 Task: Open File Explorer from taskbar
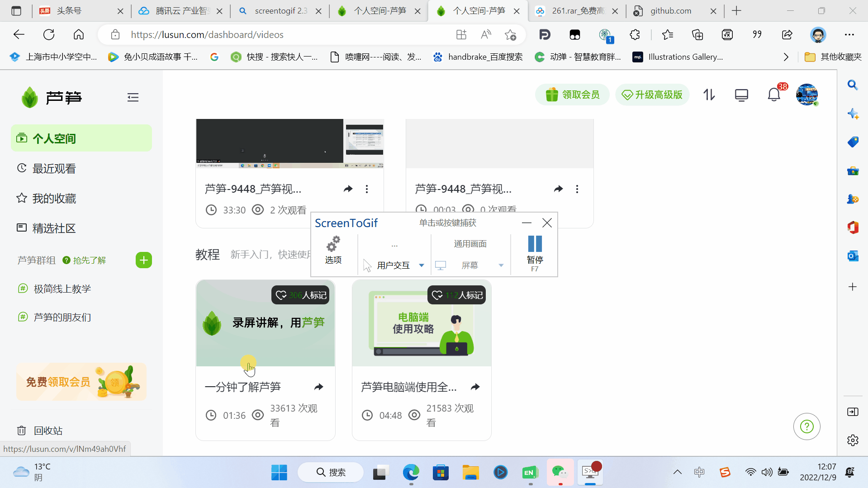[x=470, y=472]
